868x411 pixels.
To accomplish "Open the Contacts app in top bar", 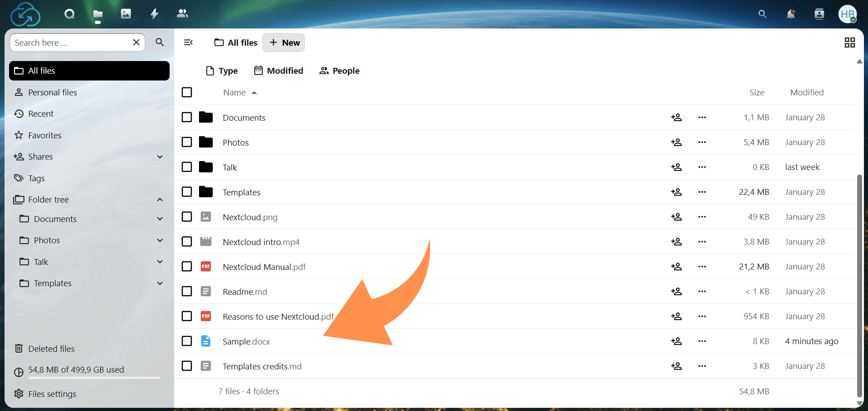I will click(182, 14).
